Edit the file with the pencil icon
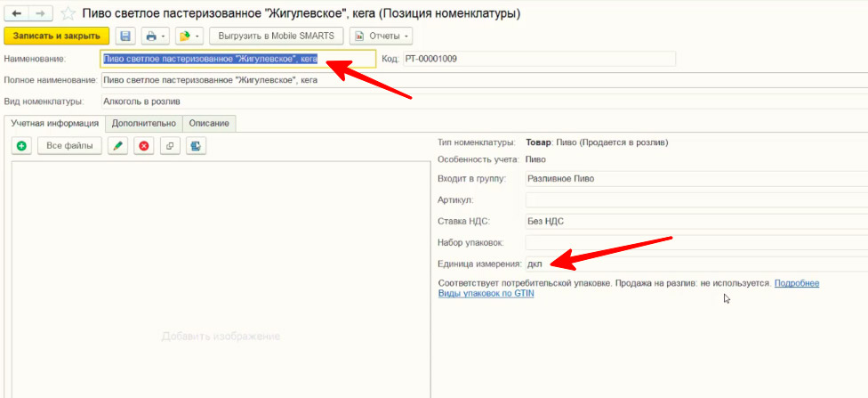Viewport: 868px width, 398px height. point(117,146)
